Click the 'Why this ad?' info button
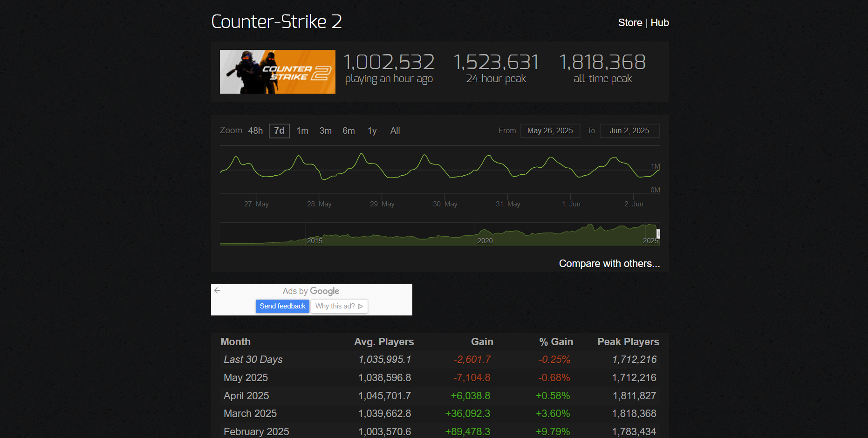This screenshot has width=868, height=438. 339,306
